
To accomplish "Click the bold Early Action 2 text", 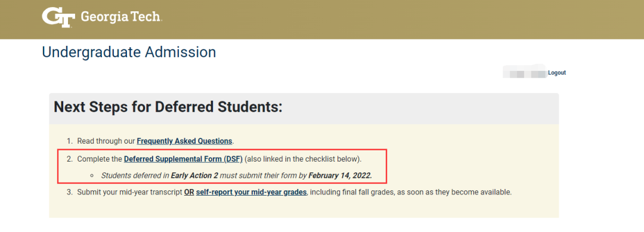I will (x=194, y=175).
